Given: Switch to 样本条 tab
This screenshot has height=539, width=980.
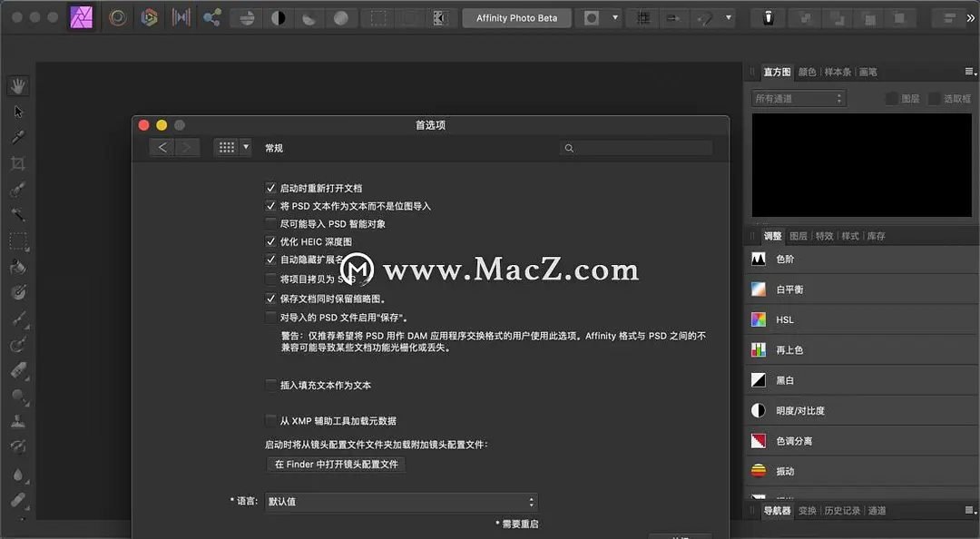Looking at the screenshot, I should [838, 72].
